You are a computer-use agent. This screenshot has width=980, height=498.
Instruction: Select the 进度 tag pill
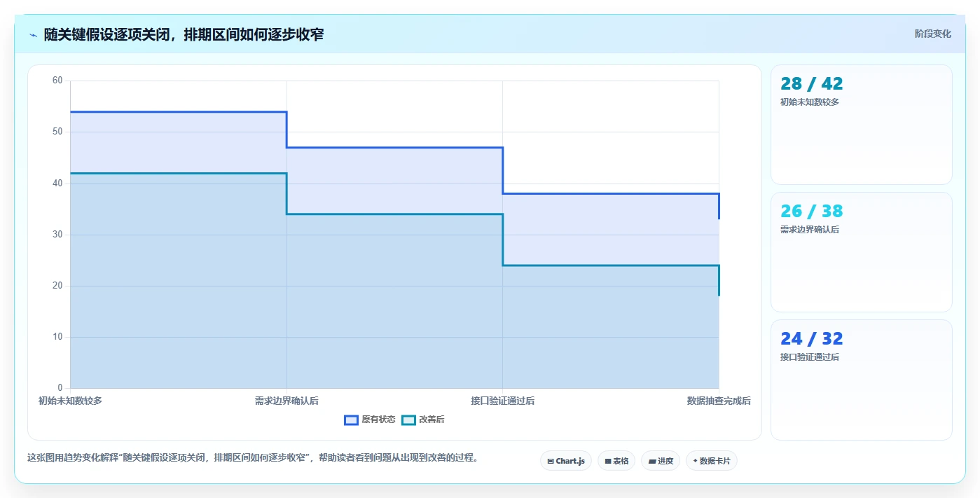(661, 461)
